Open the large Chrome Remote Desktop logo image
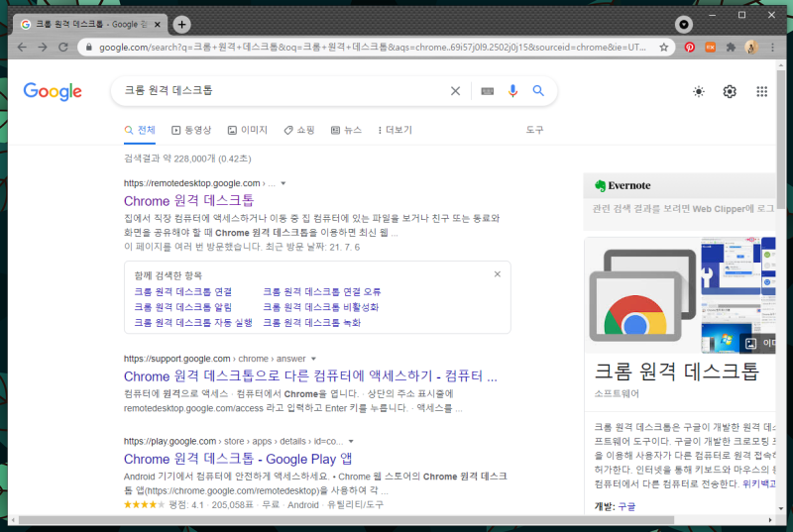Image resolution: width=793 pixels, height=532 pixels. [x=642, y=295]
